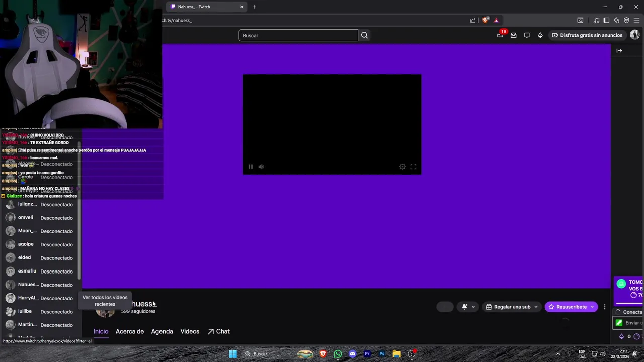This screenshot has height=362, width=644.
Task: Expand the notification bell dropdown arrow
Action: coord(473,307)
